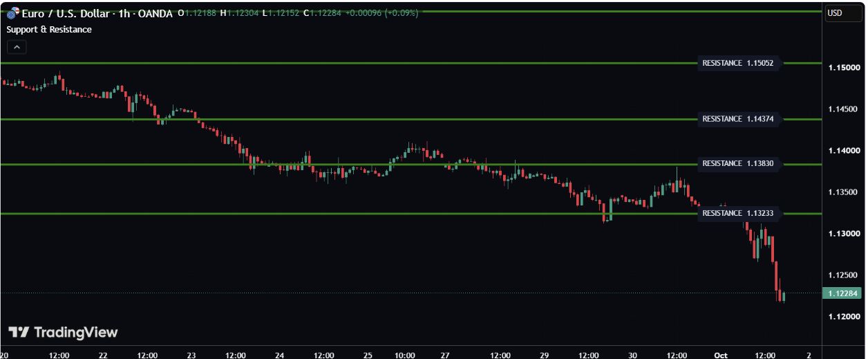Click the 1.13500 price axis label
868x359 pixels.
(844, 192)
